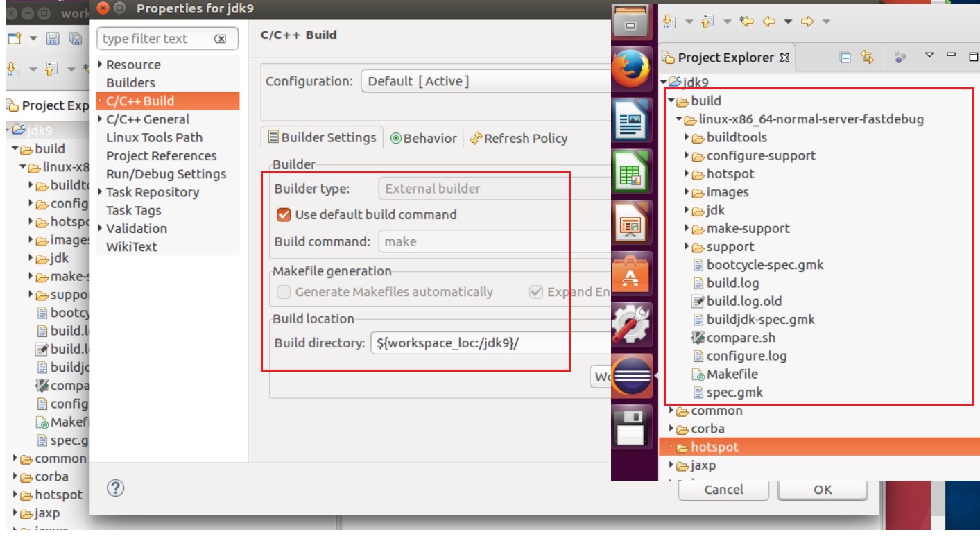Select Linux Tools Path properties page
This screenshot has height=541, width=980.
click(154, 137)
